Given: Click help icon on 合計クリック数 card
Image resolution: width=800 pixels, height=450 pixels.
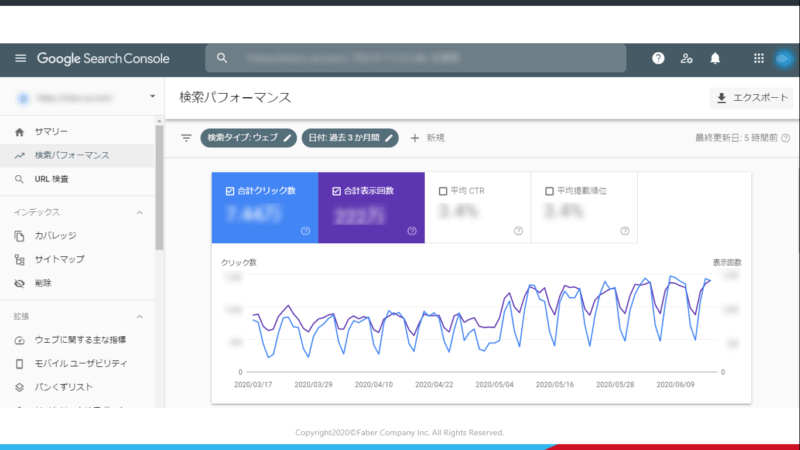Looking at the screenshot, I should point(305,231).
